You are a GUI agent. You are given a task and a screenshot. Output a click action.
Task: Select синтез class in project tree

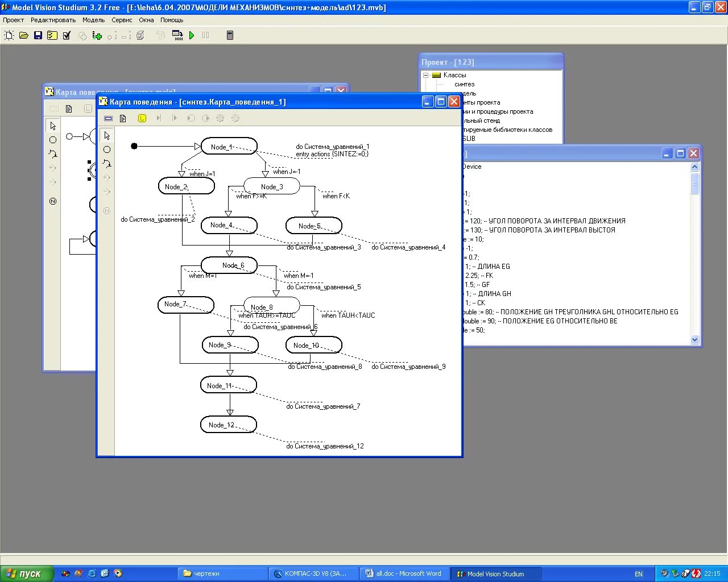[x=464, y=84]
